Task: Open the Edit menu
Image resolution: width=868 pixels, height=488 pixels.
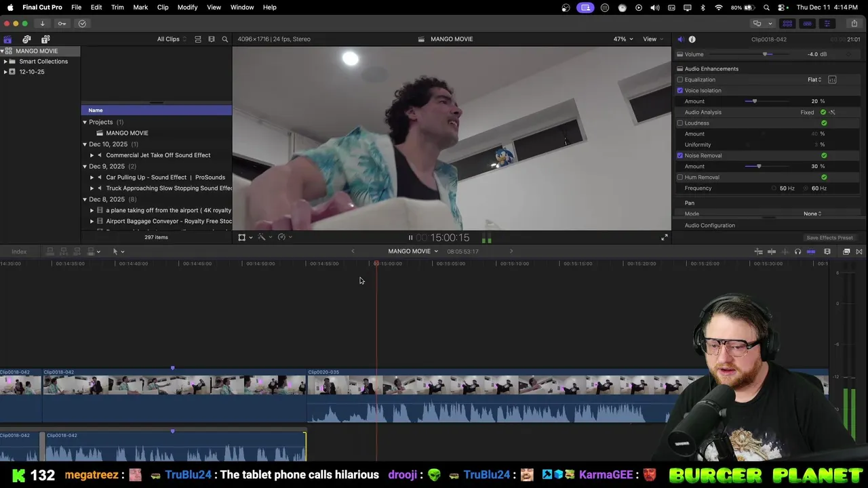Action: 96,7
